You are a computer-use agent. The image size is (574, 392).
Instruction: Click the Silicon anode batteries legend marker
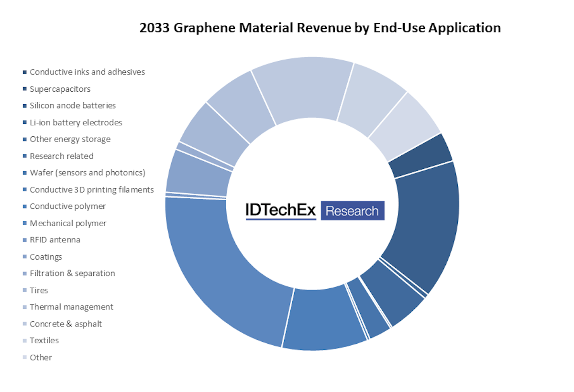tap(24, 106)
